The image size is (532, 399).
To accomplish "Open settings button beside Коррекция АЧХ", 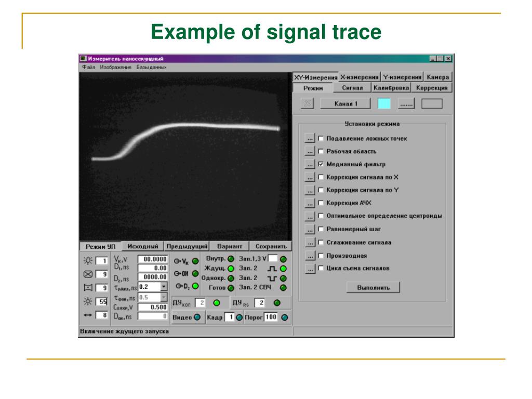I will pyautogui.click(x=310, y=203).
